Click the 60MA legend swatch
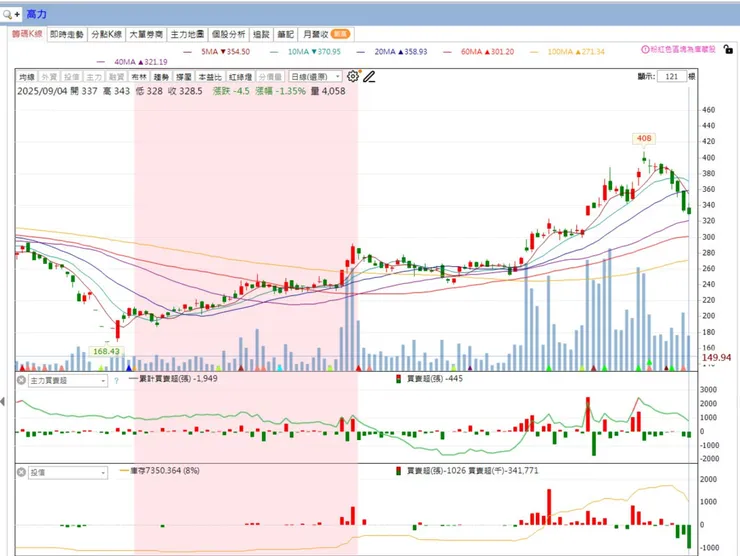This screenshot has width=740, height=556. (447, 52)
